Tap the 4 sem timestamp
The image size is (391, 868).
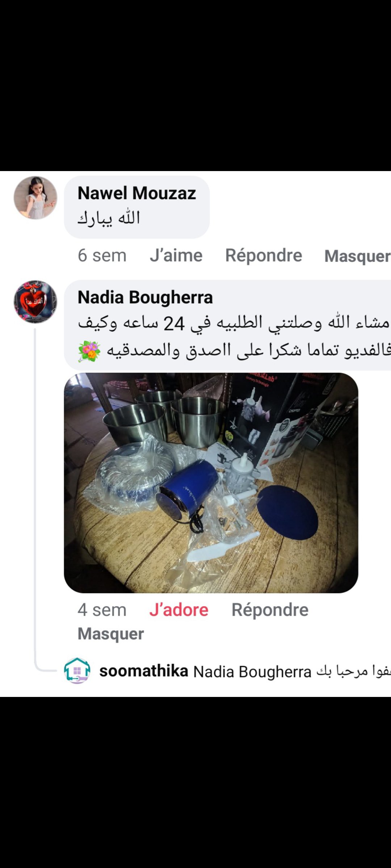click(x=102, y=610)
